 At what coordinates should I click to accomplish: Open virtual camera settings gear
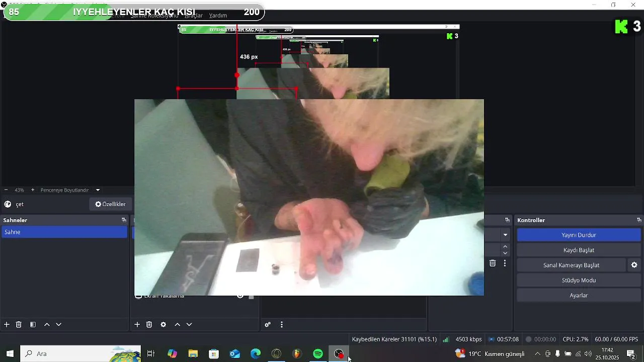tap(634, 265)
